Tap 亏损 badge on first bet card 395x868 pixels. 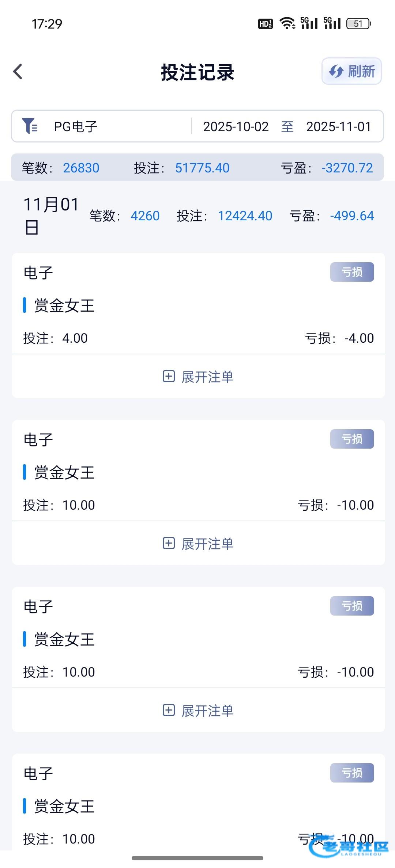click(352, 272)
